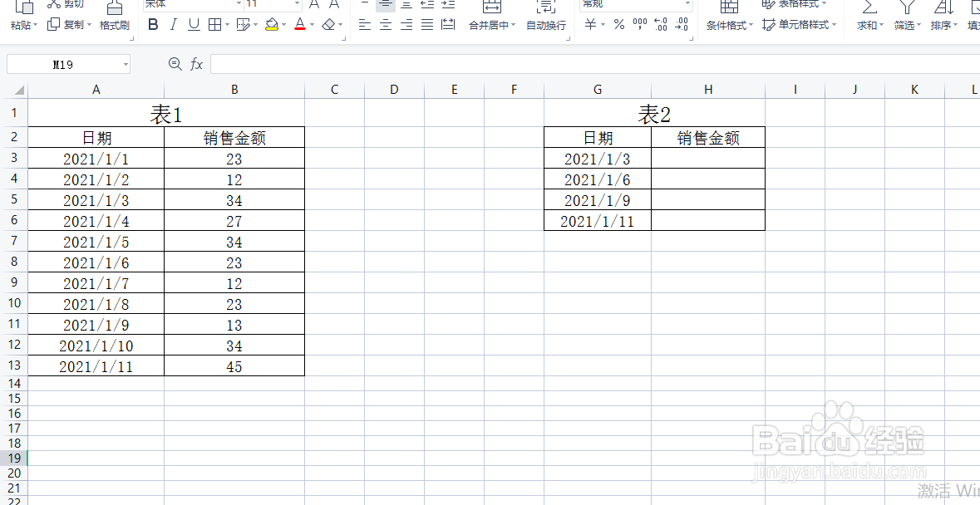The width and height of the screenshot is (980, 505).
Task: Toggle italic formatting
Action: [x=173, y=25]
